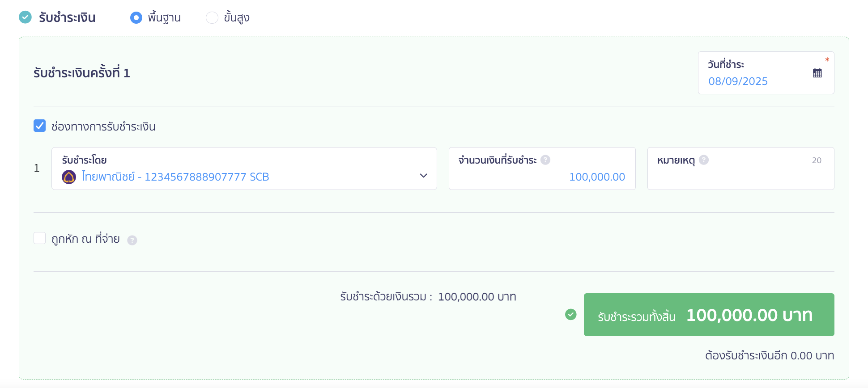The height and width of the screenshot is (388, 868).
Task: Click help icon beside ถูกหัก ณ ที่จ่าย
Action: (132, 240)
